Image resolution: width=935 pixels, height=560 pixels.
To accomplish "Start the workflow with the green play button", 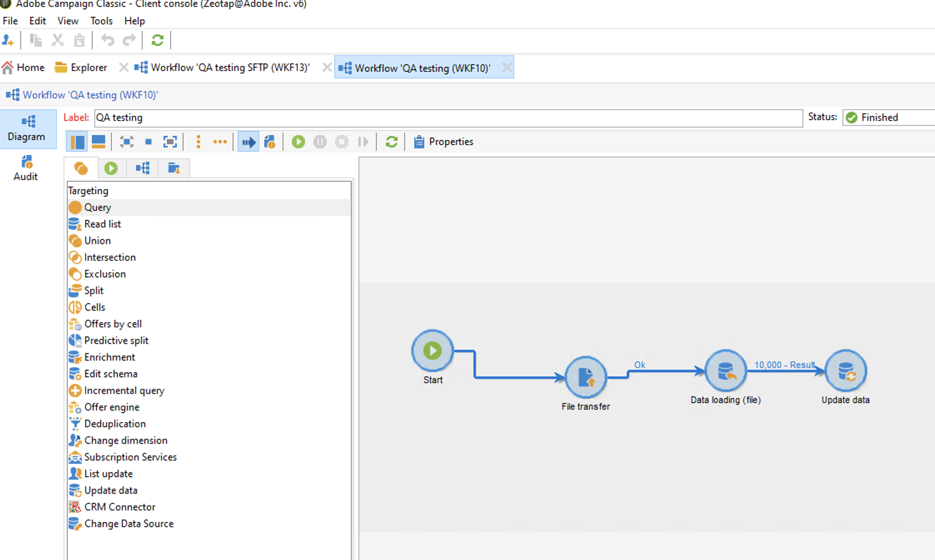I will pos(298,142).
